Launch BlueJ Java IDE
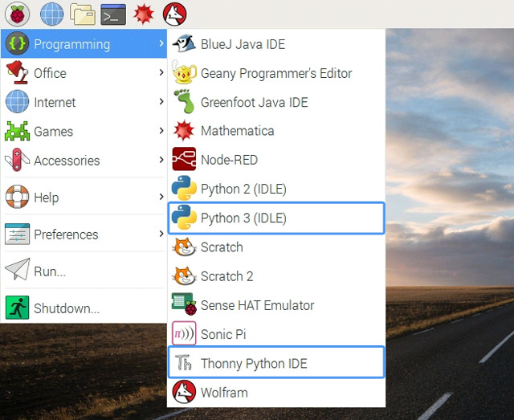Image resolution: width=514 pixels, height=420 pixels. (276, 44)
